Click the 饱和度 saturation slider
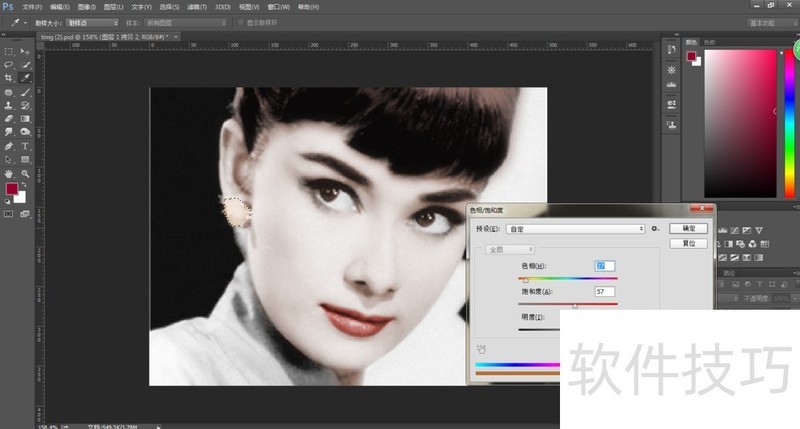The image size is (800, 429). coord(574,304)
